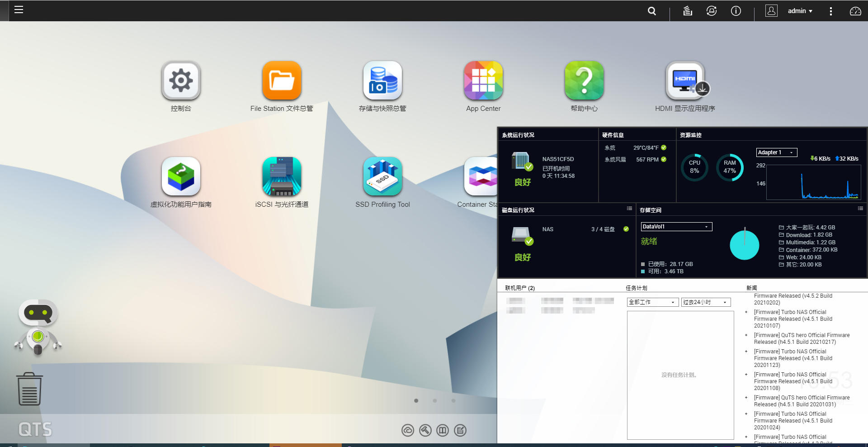Expand the admin user dropdown
Image resolution: width=868 pixels, height=447 pixels.
point(800,11)
